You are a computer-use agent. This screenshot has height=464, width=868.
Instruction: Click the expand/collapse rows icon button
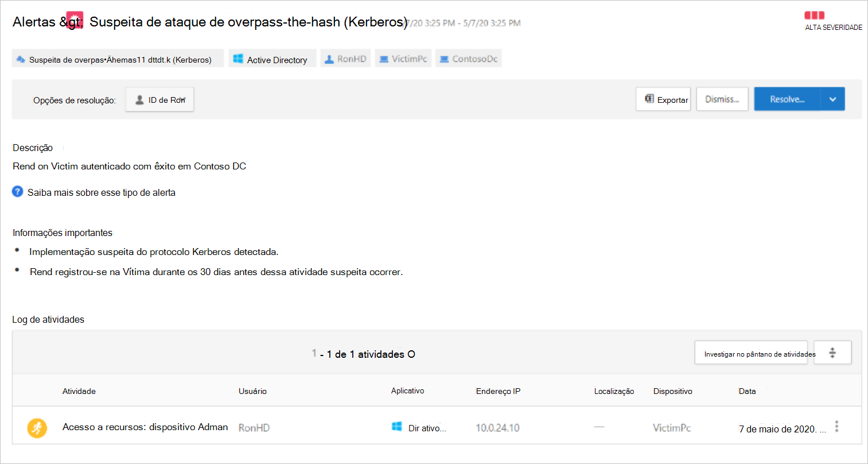coord(832,353)
